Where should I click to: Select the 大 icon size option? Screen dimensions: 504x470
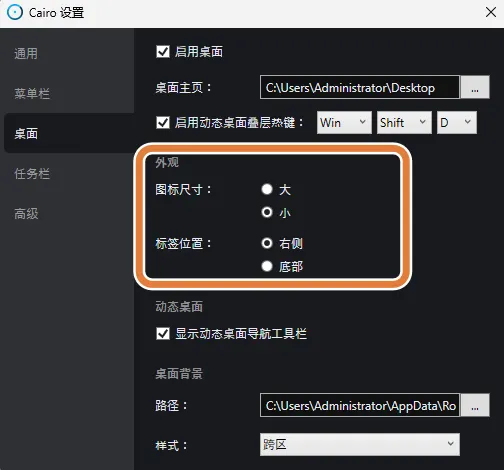click(x=267, y=189)
